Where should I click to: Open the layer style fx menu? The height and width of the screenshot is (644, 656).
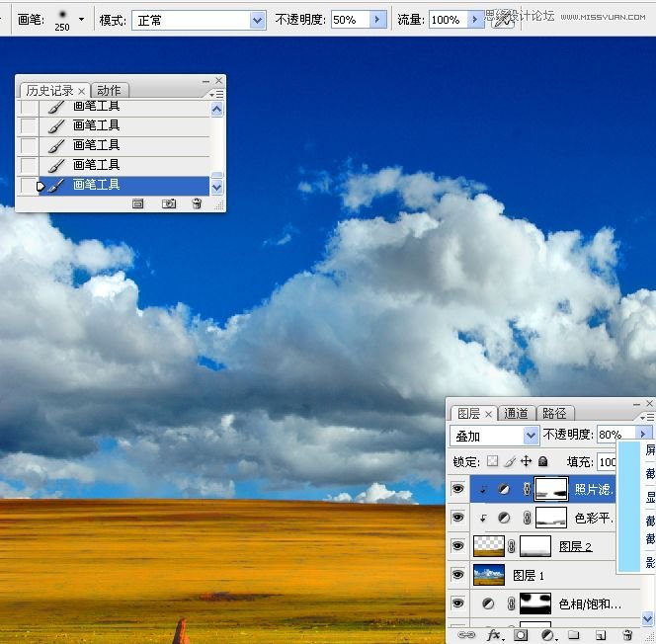click(495, 635)
